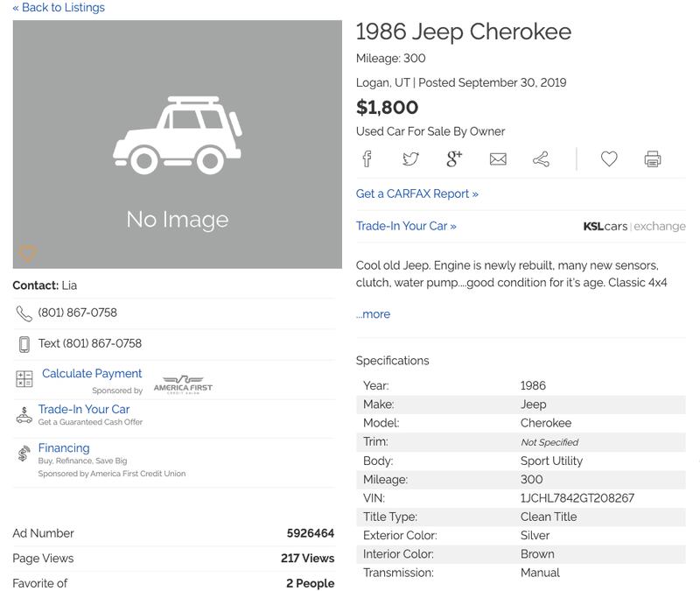Click the Financing link

click(64, 447)
